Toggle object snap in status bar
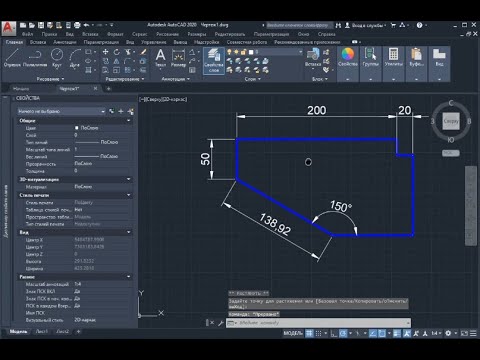The width and height of the screenshot is (480, 360). (382, 333)
